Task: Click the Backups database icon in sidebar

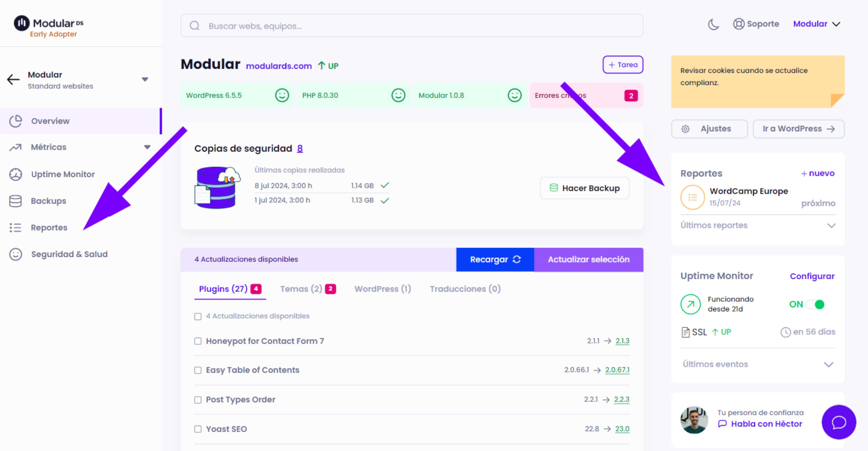Action: click(x=16, y=201)
